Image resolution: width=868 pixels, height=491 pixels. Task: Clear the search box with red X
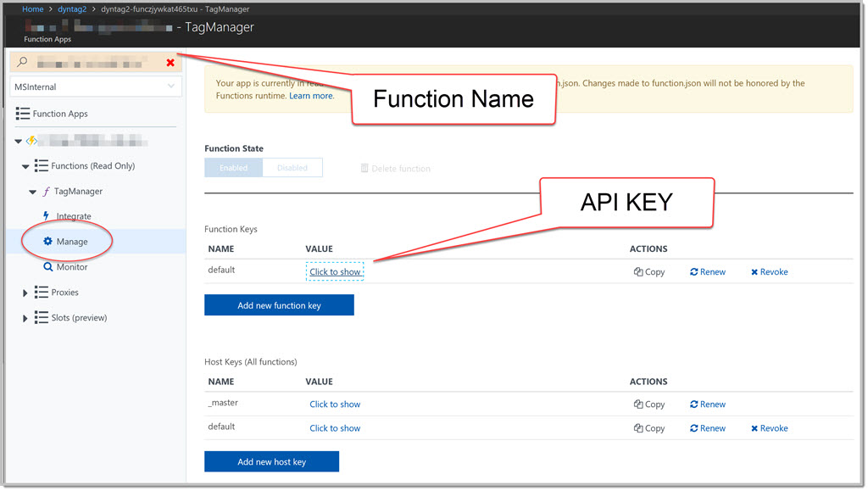pyautogui.click(x=170, y=63)
